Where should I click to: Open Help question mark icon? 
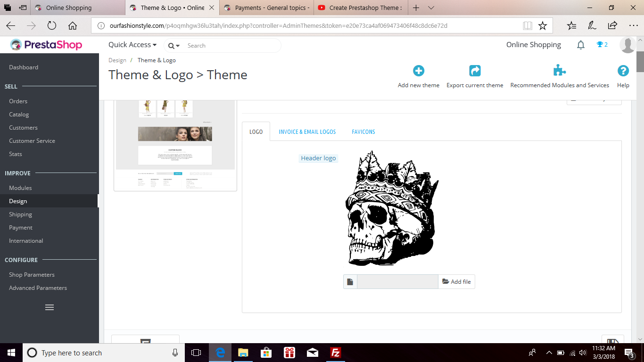click(x=623, y=71)
